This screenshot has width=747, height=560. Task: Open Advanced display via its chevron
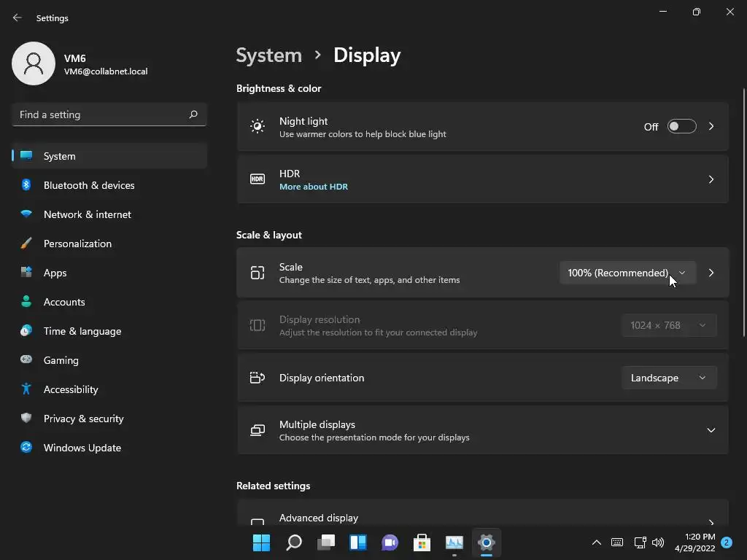(711, 521)
